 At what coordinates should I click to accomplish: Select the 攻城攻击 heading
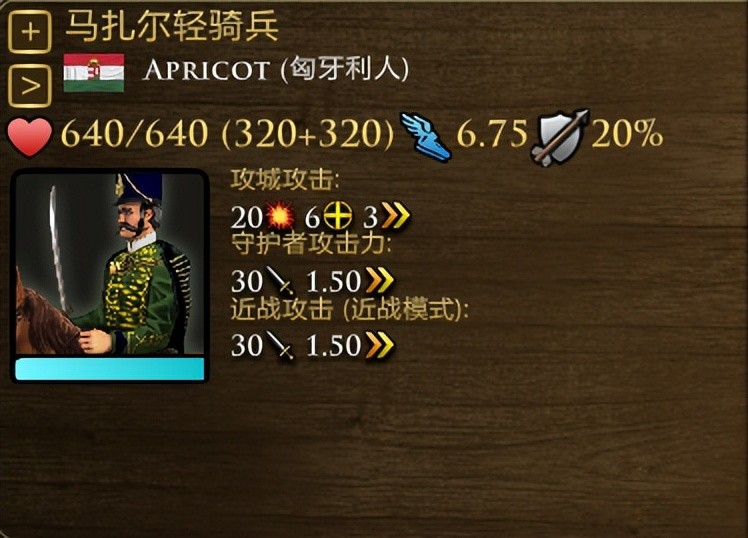(x=285, y=180)
